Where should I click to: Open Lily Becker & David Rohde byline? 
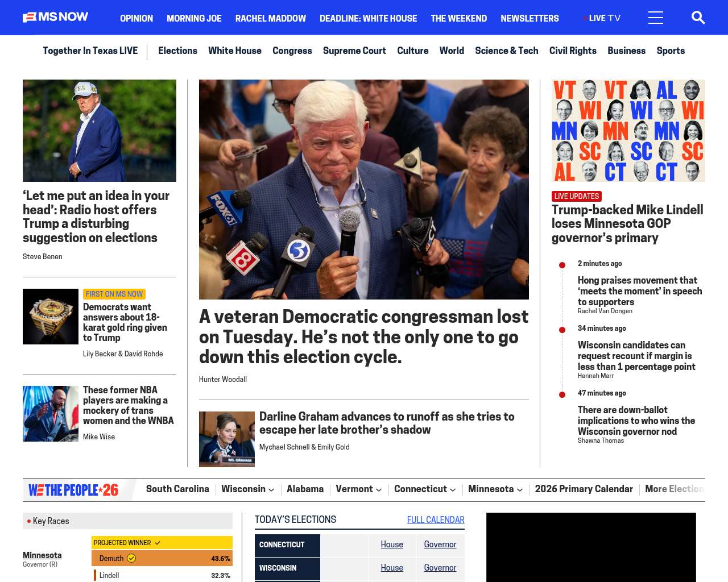pos(123,354)
